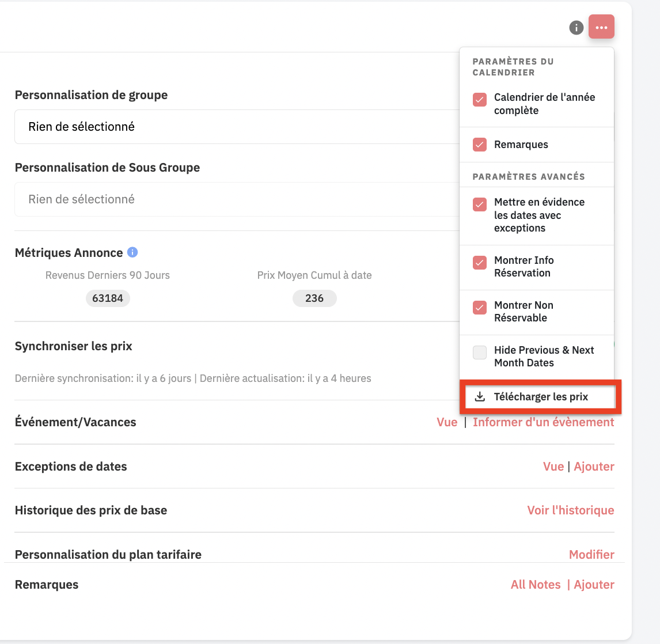Click the grey info icon at top
660x644 pixels.
[576, 28]
